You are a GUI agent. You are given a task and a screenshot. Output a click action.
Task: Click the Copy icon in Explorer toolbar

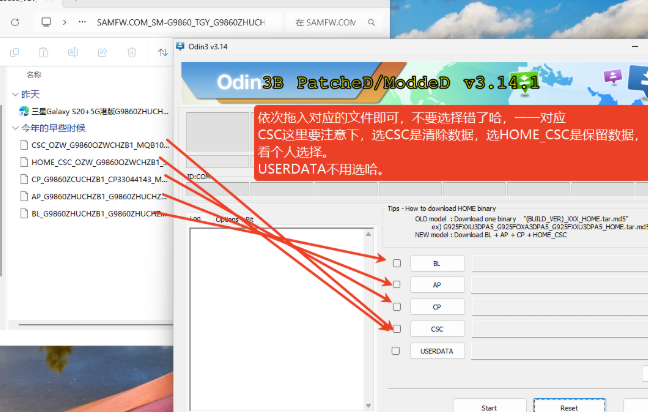pyautogui.click(x=14, y=52)
